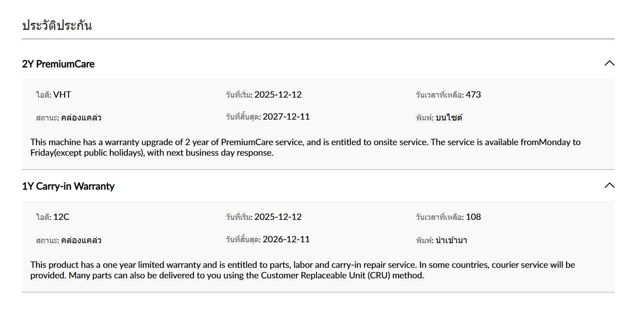This screenshot has width=644, height=332.
Task: Click the 1Y Carry-in Warranty heading
Action: coord(68,186)
